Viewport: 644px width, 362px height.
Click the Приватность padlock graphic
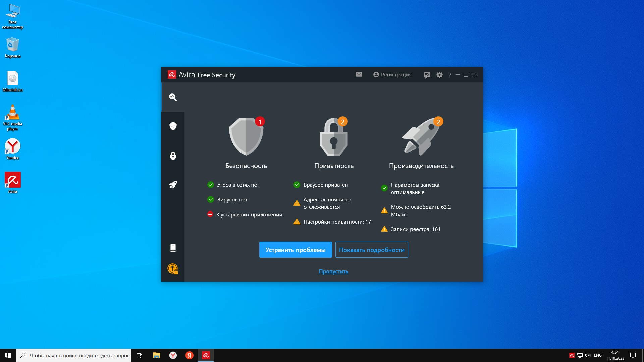coord(333,137)
